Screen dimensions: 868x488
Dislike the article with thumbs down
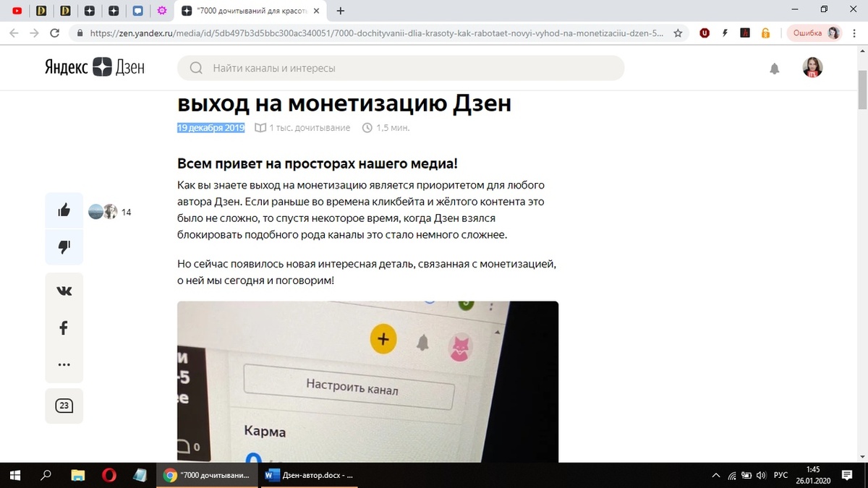point(64,246)
